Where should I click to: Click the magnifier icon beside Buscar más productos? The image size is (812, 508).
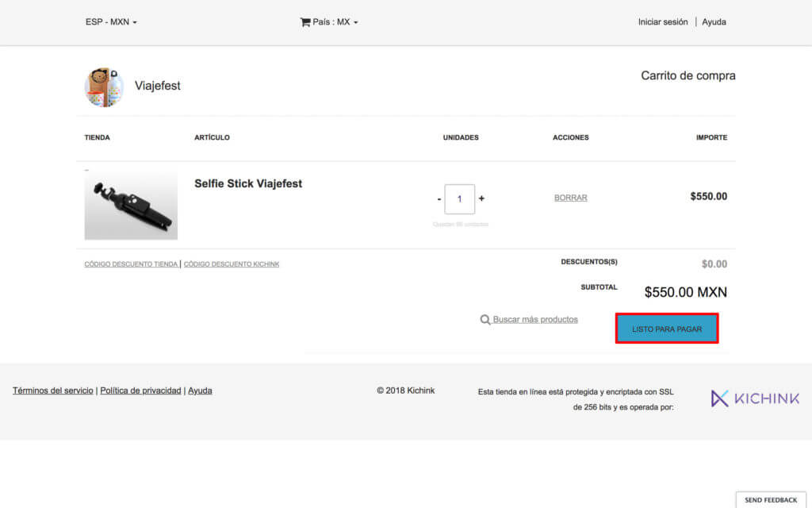(485, 320)
